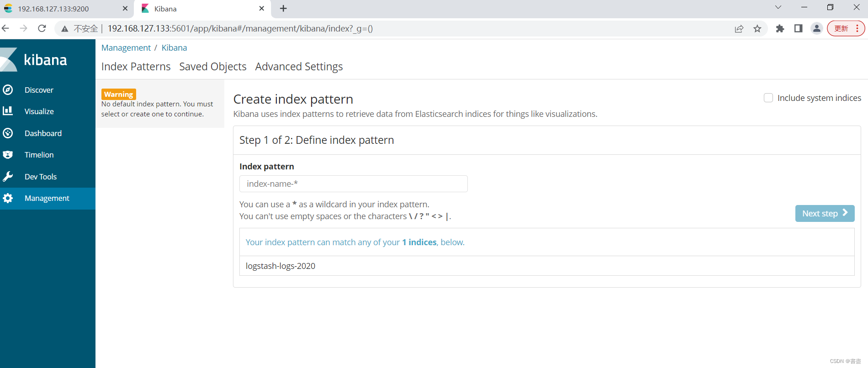This screenshot has width=868, height=368.
Task: Open the Advanced Settings tab
Action: coord(299,67)
